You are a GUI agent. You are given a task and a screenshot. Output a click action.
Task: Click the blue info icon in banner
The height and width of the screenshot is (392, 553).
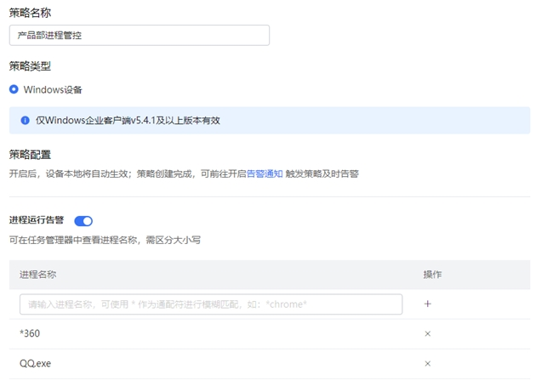point(25,120)
